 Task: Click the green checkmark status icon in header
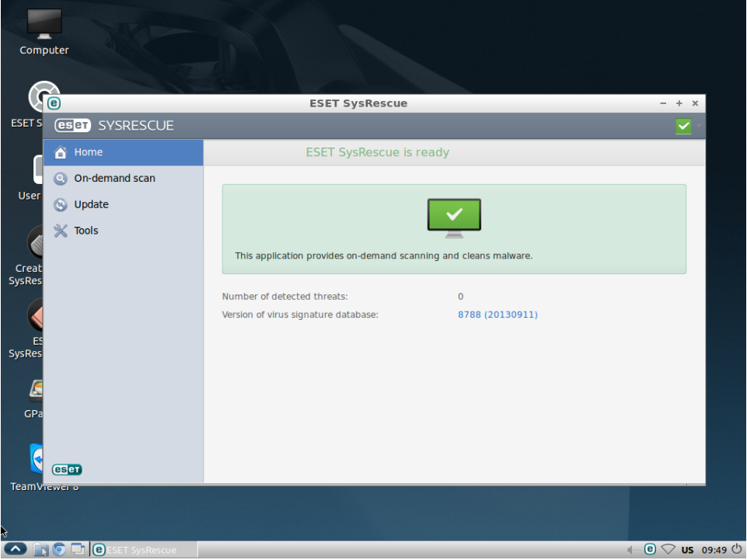683,126
